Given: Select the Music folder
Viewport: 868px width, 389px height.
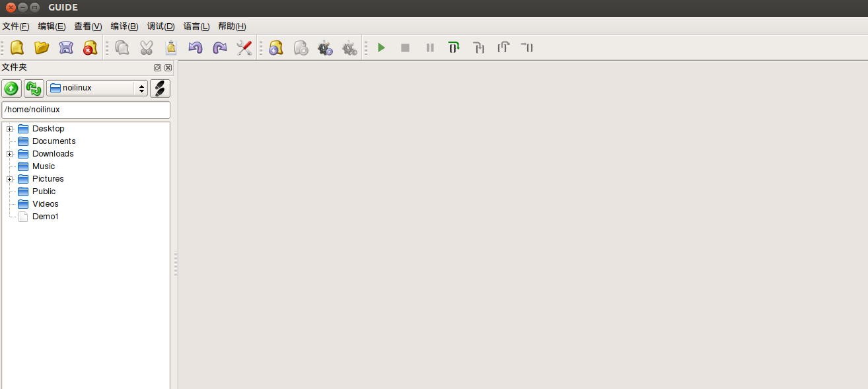Looking at the screenshot, I should click(x=44, y=166).
